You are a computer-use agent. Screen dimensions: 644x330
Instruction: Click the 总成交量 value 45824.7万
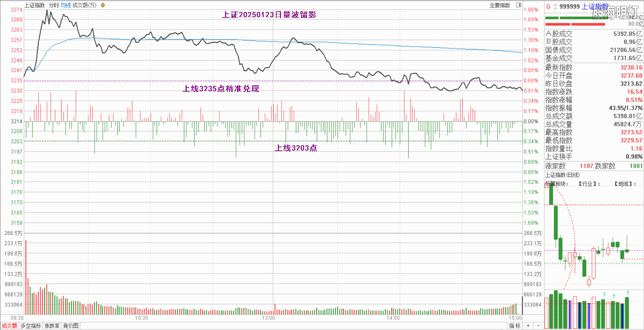628,124
